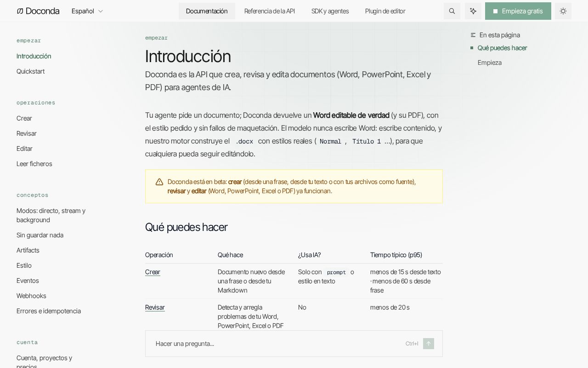Jump to Empieza in page outline
The image size is (588, 368).
coord(490,63)
